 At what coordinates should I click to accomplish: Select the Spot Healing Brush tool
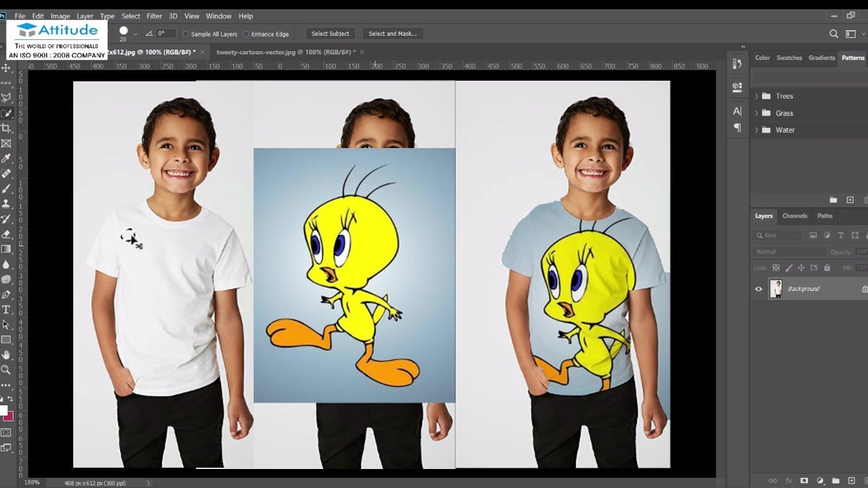(x=6, y=174)
